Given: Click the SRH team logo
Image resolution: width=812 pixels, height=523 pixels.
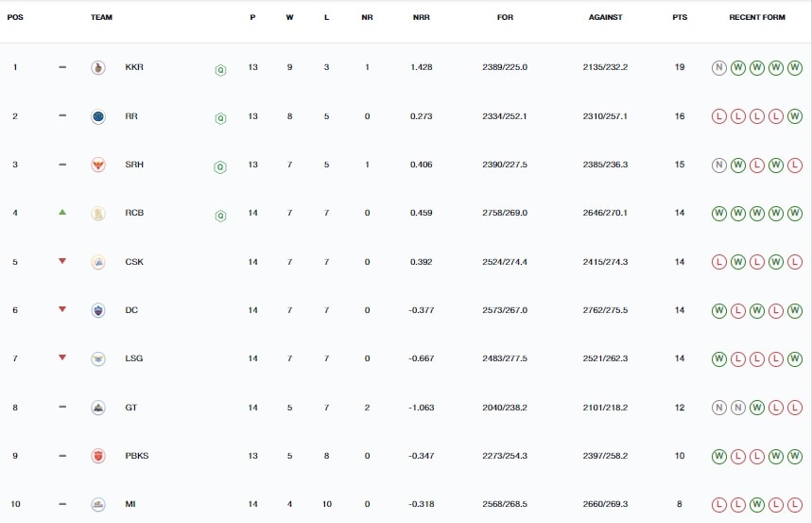Looking at the screenshot, I should [98, 165].
